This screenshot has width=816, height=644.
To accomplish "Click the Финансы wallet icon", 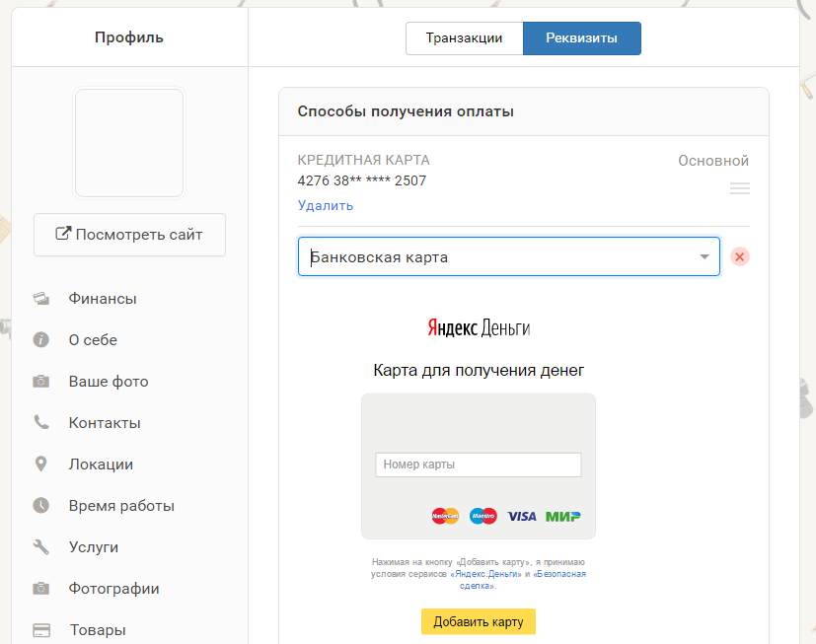I will 41,299.
